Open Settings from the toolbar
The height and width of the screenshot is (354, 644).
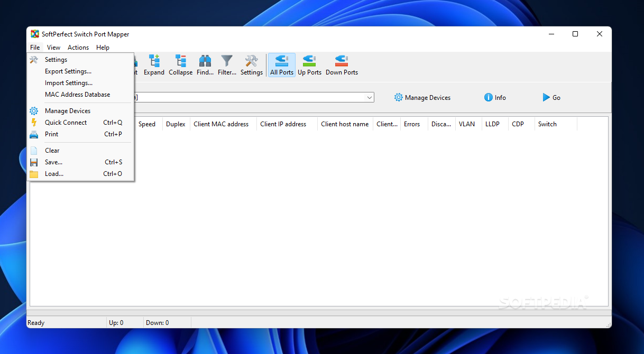click(251, 65)
